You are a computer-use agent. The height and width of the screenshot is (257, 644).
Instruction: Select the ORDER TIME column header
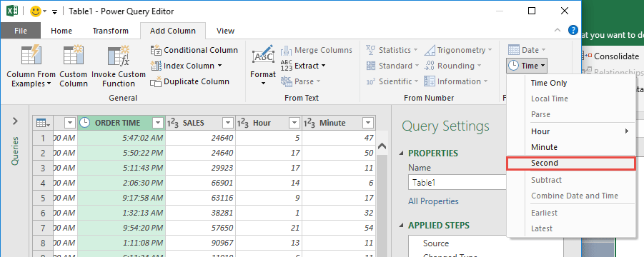(x=117, y=123)
